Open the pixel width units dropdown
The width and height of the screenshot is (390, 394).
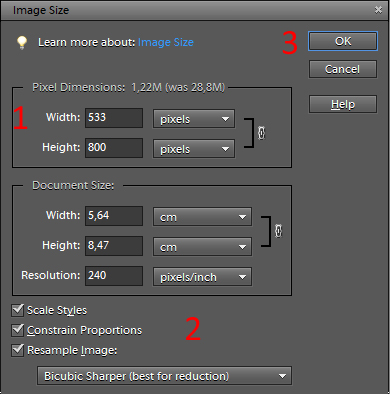point(194,119)
